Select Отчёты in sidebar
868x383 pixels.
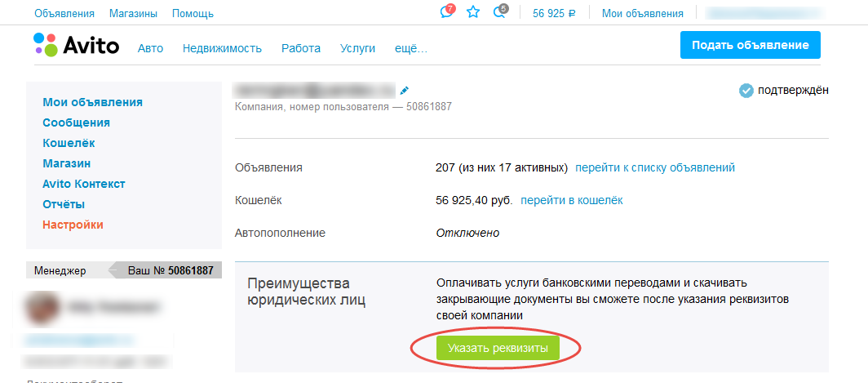point(64,204)
